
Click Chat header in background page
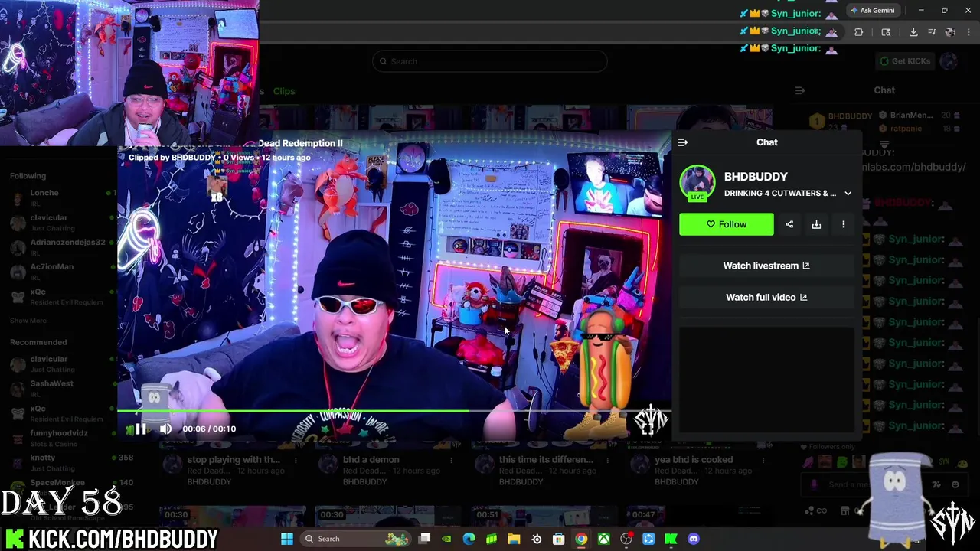click(884, 90)
